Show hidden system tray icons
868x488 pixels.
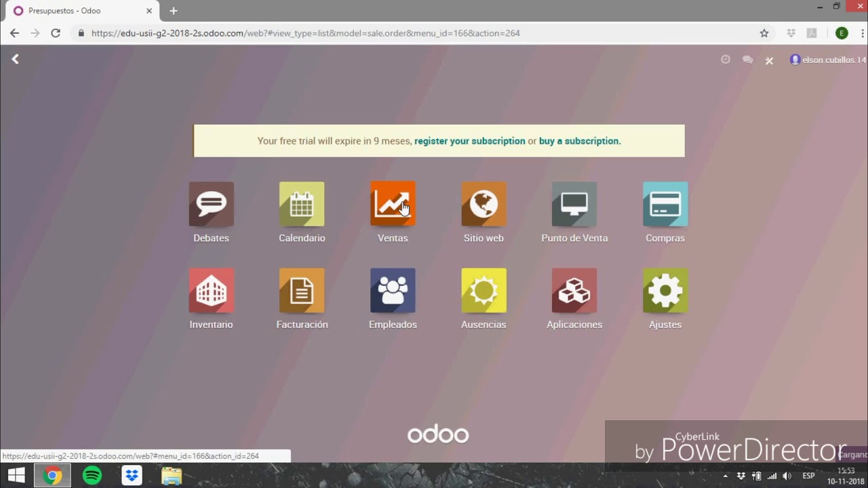tap(725, 476)
